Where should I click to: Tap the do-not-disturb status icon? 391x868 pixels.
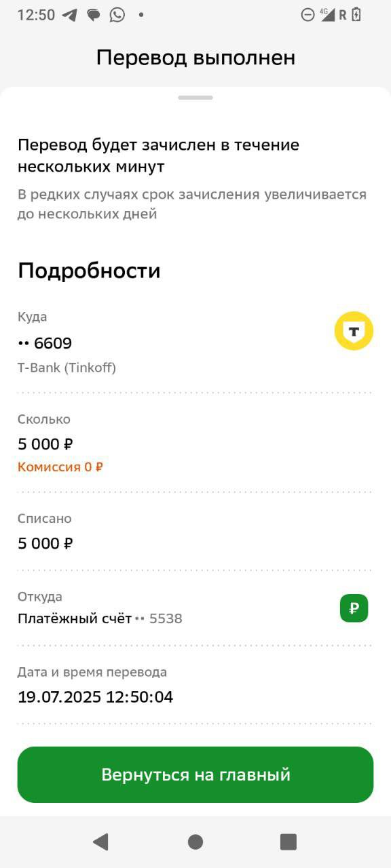[308, 14]
